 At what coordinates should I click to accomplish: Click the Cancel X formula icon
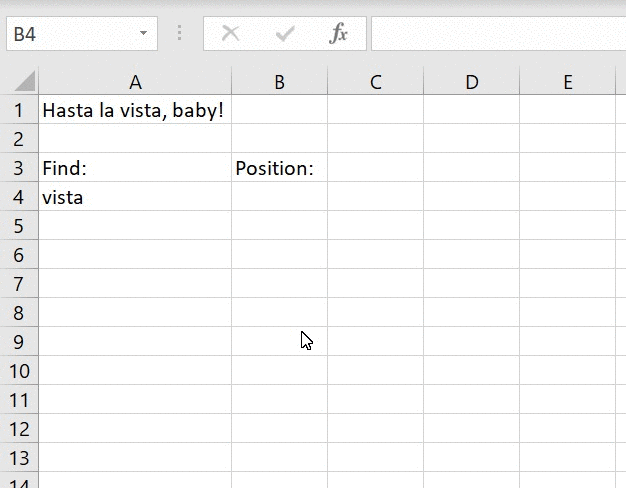pos(231,34)
